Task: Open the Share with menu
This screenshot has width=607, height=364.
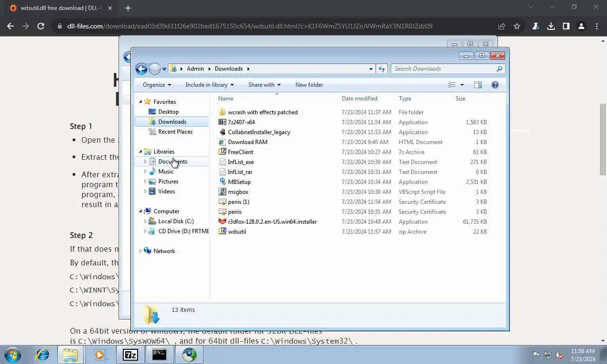Action: (265, 85)
